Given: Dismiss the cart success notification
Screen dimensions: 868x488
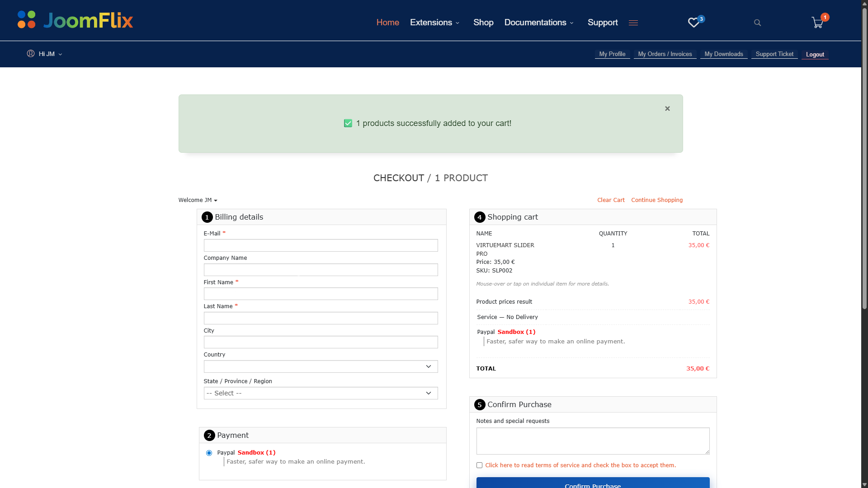Looking at the screenshot, I should [667, 108].
